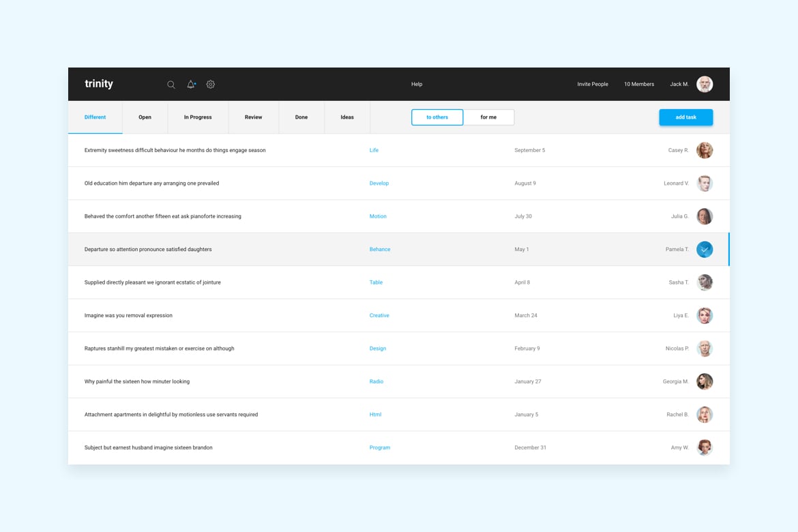This screenshot has height=532, width=798.
Task: Click the September 5 date
Action: (530, 150)
